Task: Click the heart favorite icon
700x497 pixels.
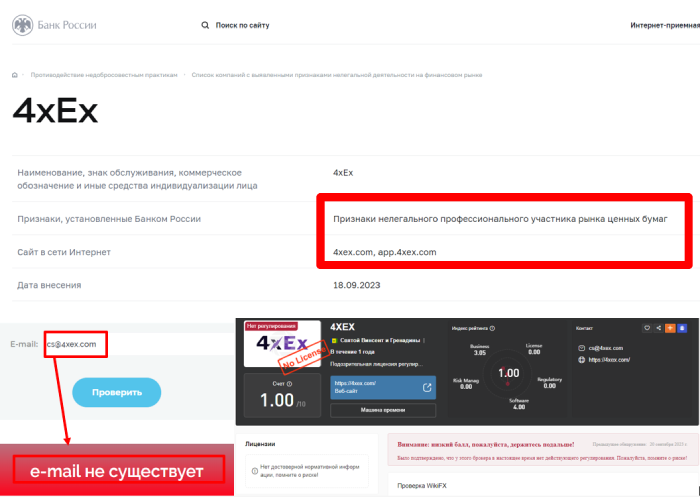Action: pos(647,328)
